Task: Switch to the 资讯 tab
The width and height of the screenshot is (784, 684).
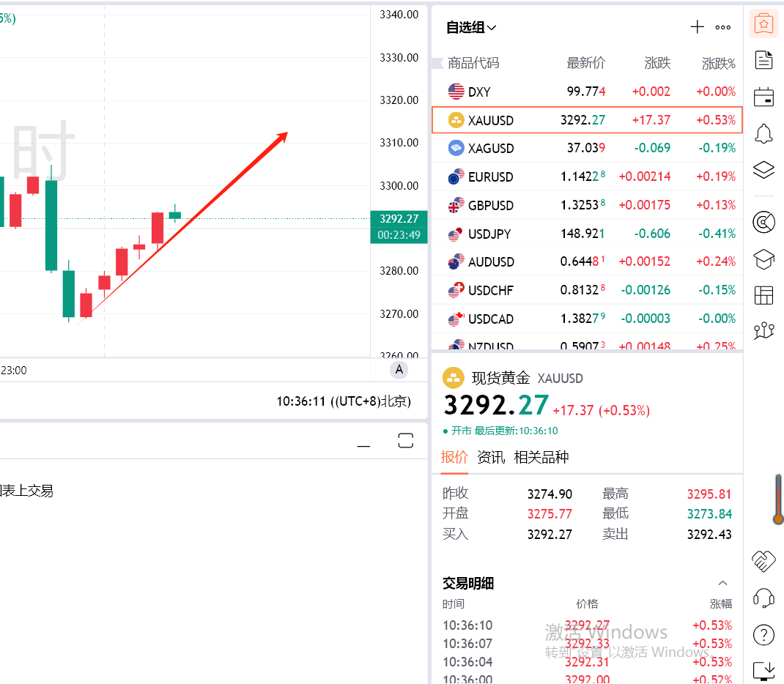Action: [x=490, y=457]
